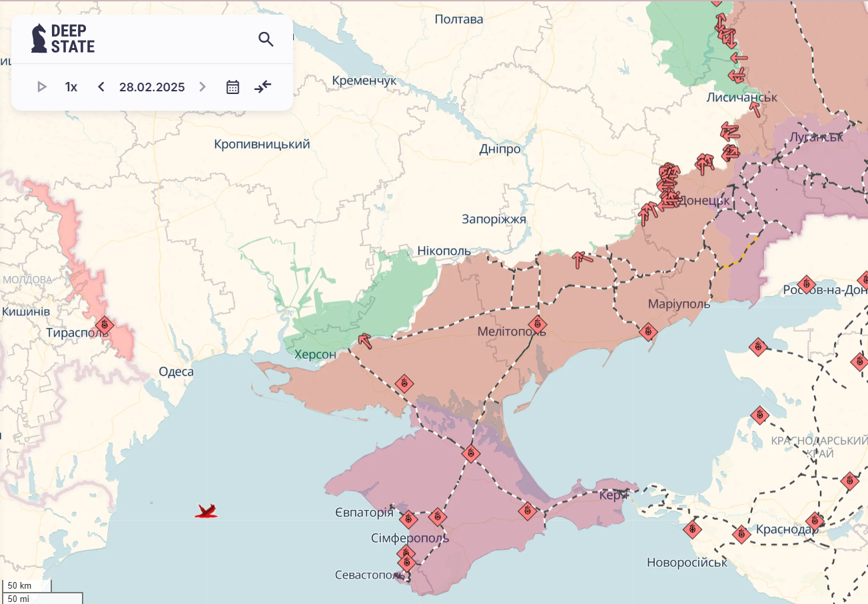Click the Херсон city label
Screen dimensions: 868x604
click(316, 354)
